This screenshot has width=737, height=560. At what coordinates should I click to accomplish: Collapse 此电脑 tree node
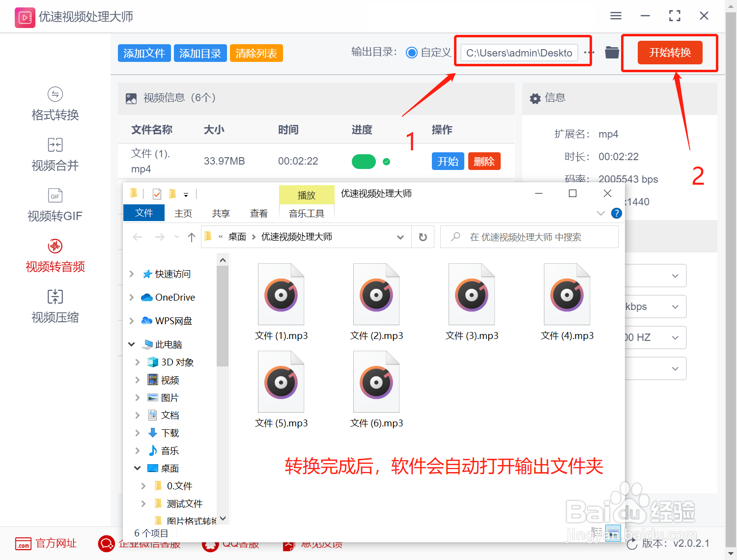pyautogui.click(x=132, y=344)
